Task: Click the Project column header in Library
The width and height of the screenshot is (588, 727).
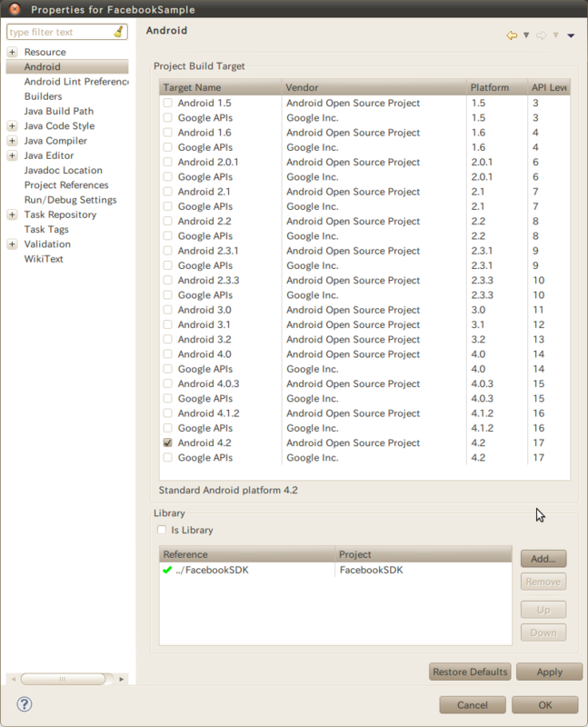Action: 424,554
